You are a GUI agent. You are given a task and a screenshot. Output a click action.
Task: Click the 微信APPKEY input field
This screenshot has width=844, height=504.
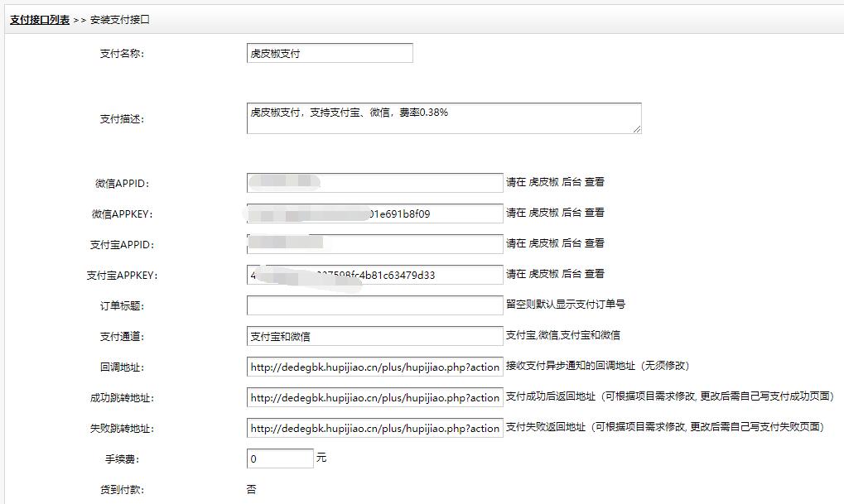point(375,214)
